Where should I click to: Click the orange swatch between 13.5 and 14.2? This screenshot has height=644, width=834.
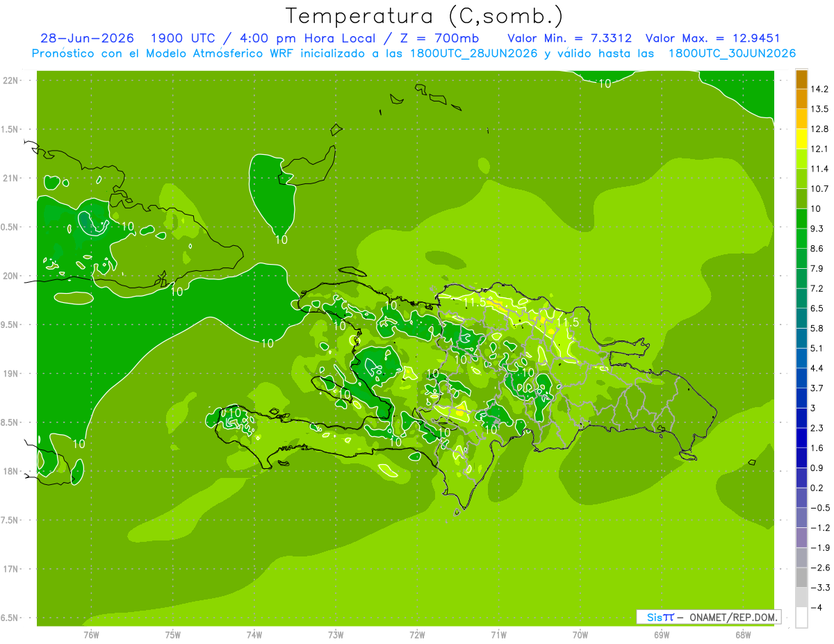pyautogui.click(x=801, y=99)
